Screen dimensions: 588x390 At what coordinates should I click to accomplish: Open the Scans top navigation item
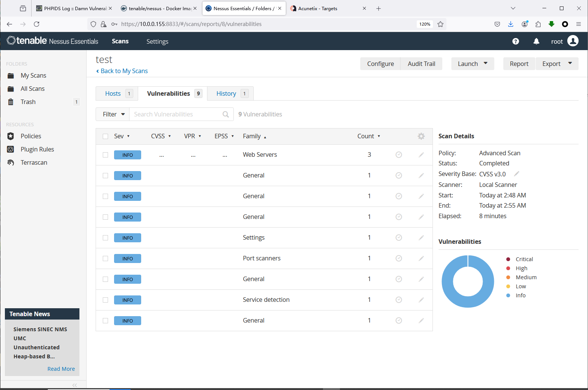click(120, 41)
